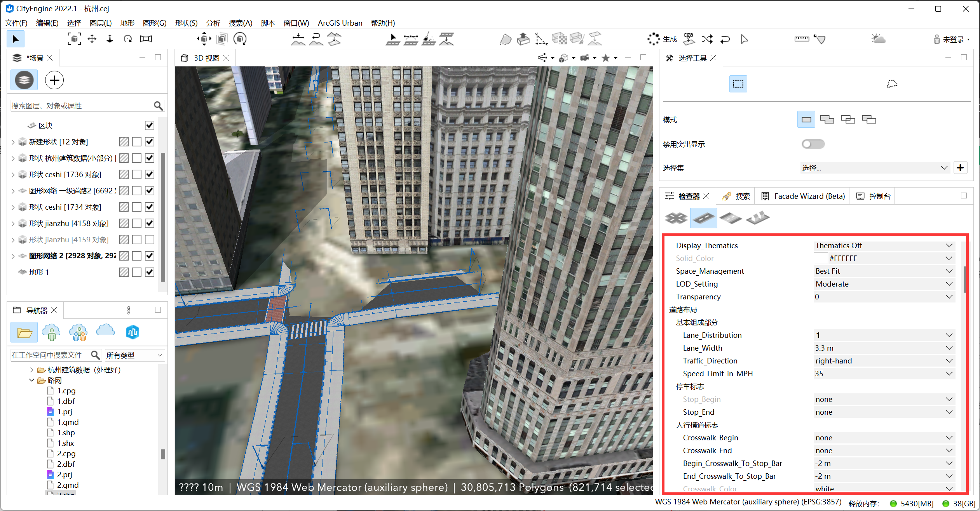Open the Lane_Width dropdown
The height and width of the screenshot is (511, 980).
tap(949, 348)
